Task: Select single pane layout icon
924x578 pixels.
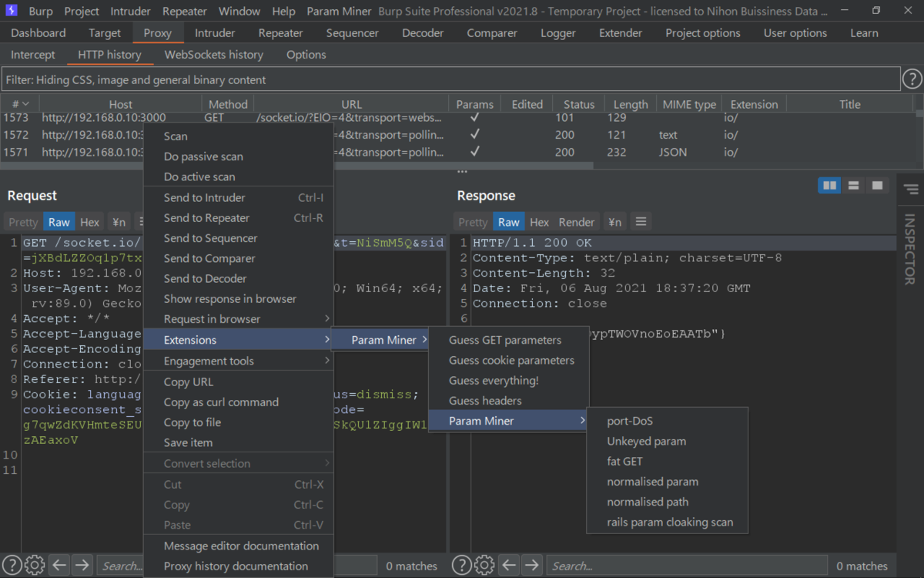Action: tap(876, 185)
